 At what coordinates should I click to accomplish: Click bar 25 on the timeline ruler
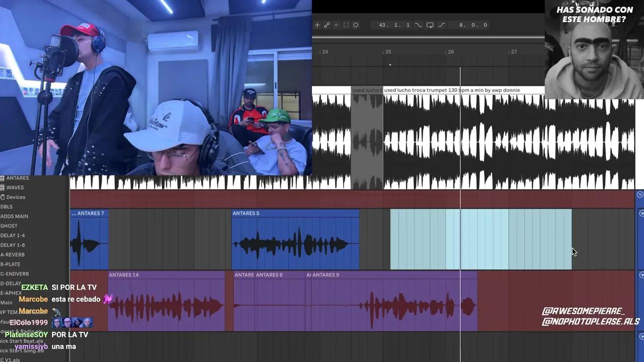(388, 52)
